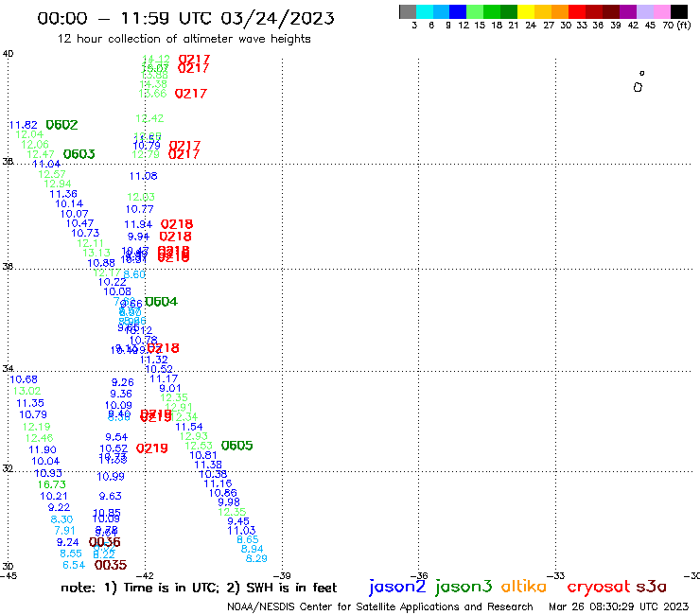Click the NOAA/NESDIS credit line
Viewport: 700px width, 615px height.
pos(380,607)
